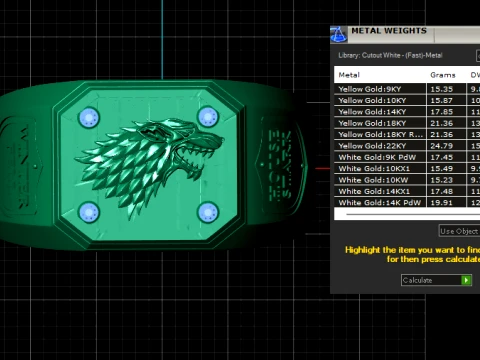Click the bottom-right blue gemstone on the ring
The height and width of the screenshot is (360, 480).
pos(208,212)
